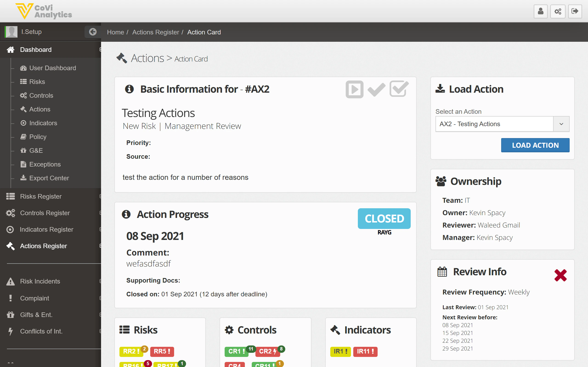Go to Actions Register breadcrumb link

[x=155, y=32]
